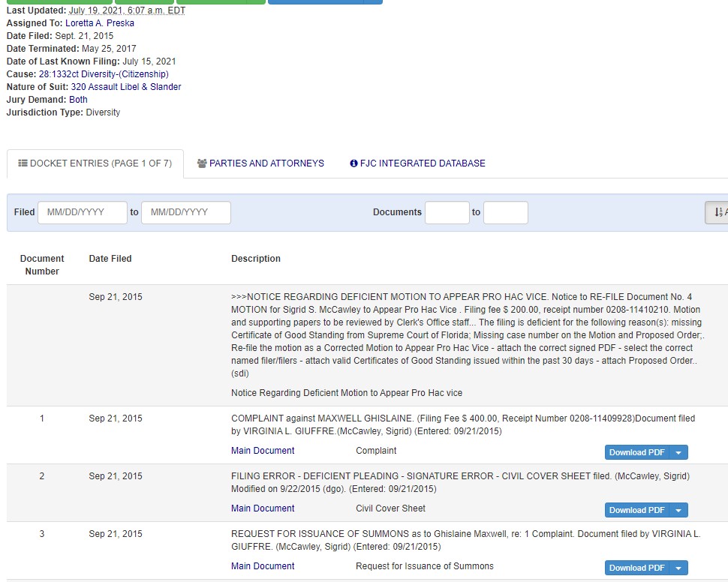This screenshot has height=582, width=728.
Task: Click 'Request for Issuance of Summons' description text
Action: click(424, 566)
